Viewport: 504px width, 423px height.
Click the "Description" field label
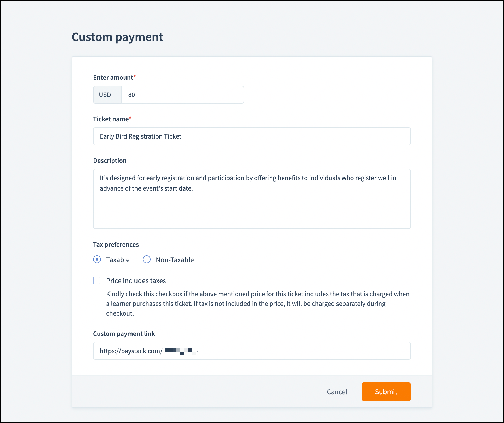tap(110, 161)
